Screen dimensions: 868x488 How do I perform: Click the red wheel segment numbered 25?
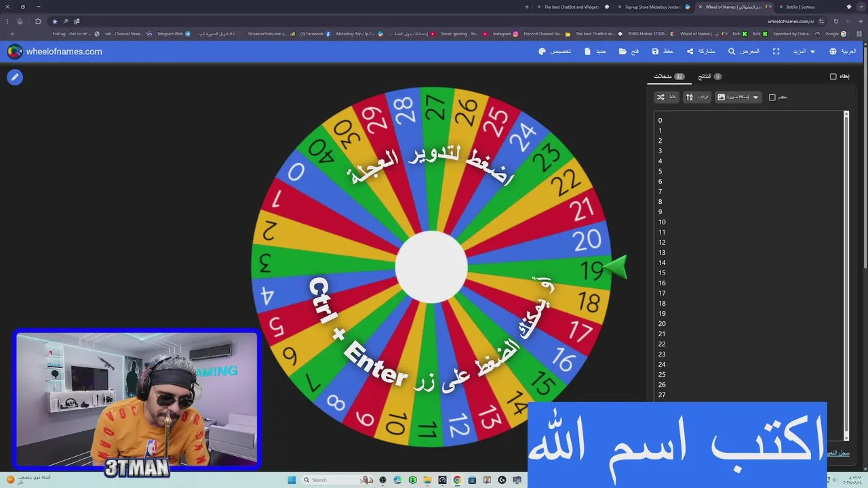point(496,122)
